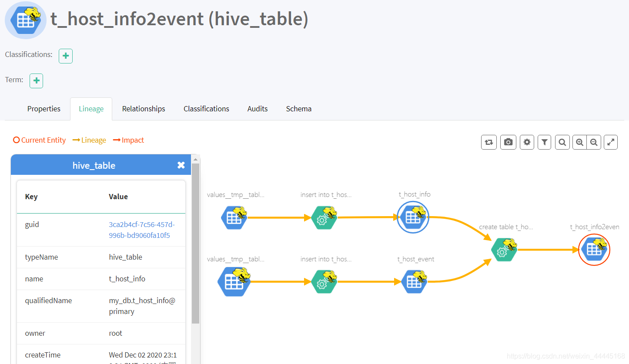This screenshot has height=364, width=629.
Task: Open lineage search magnifier icon
Action: pos(562,142)
